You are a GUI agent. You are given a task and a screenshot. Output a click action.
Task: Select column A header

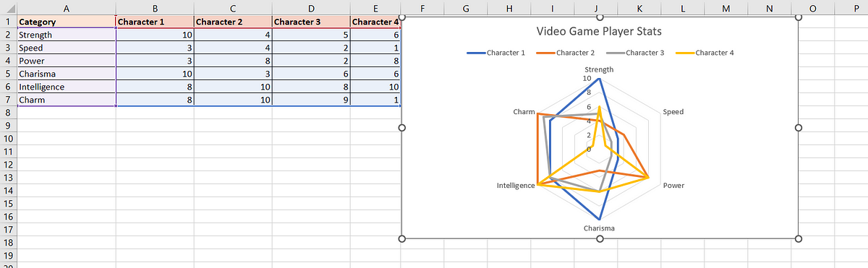point(66,8)
